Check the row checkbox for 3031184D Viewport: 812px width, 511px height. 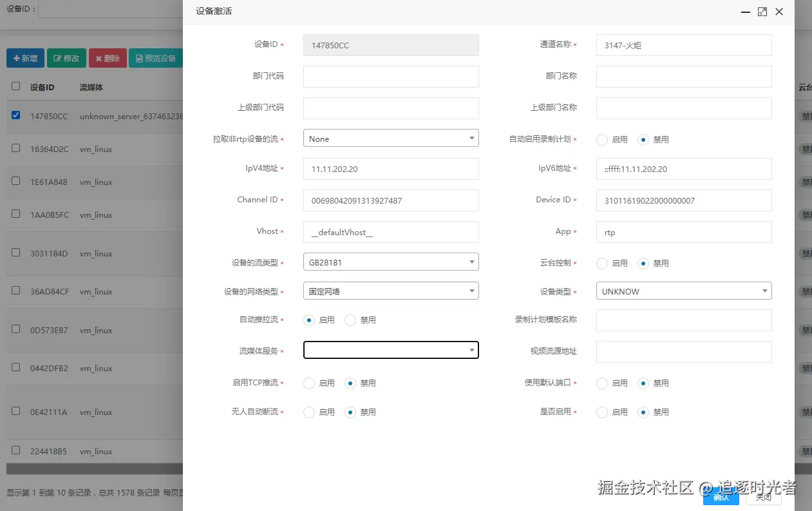(16, 253)
